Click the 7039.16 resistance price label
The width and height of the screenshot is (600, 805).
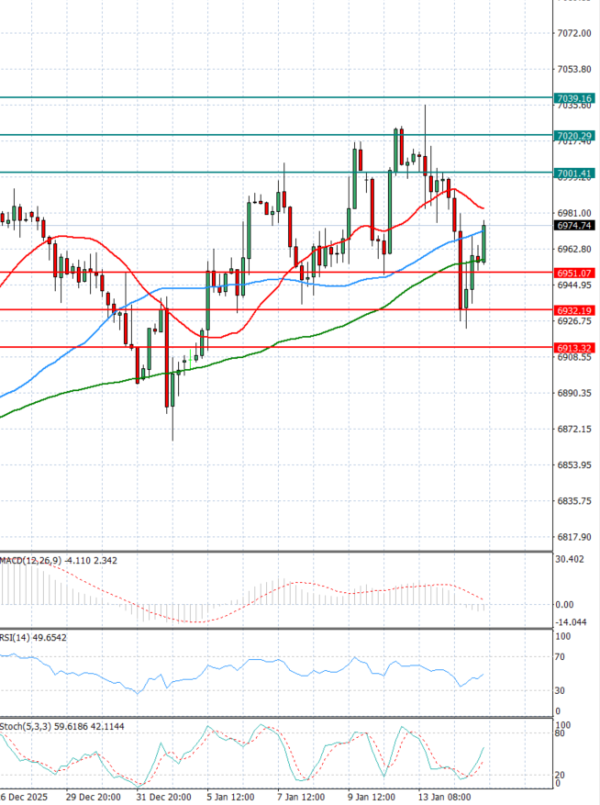[574, 98]
